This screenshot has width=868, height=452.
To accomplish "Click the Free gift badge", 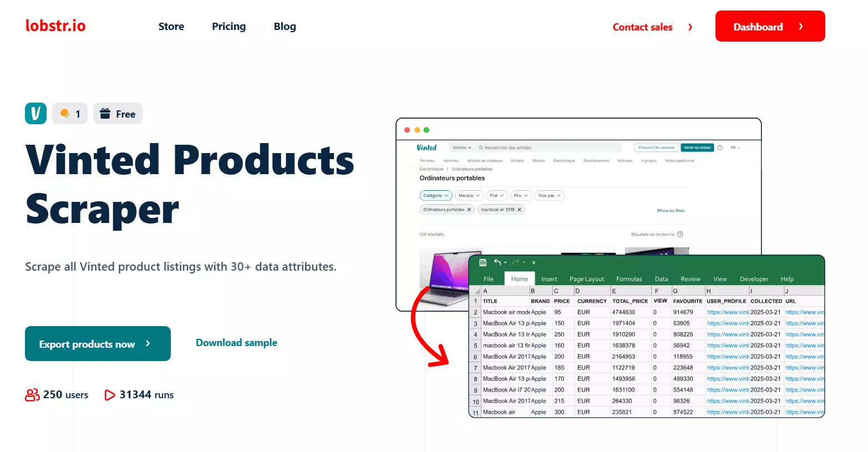I will point(118,114).
